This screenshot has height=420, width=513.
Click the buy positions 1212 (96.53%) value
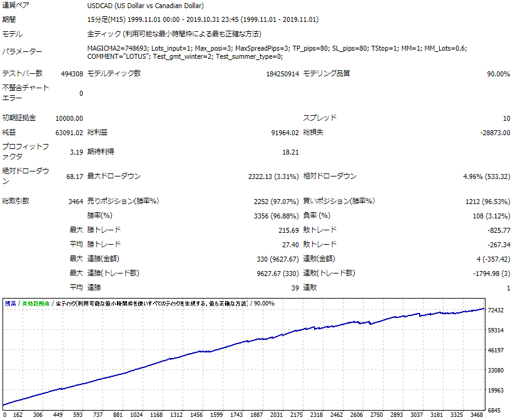pyautogui.click(x=487, y=202)
